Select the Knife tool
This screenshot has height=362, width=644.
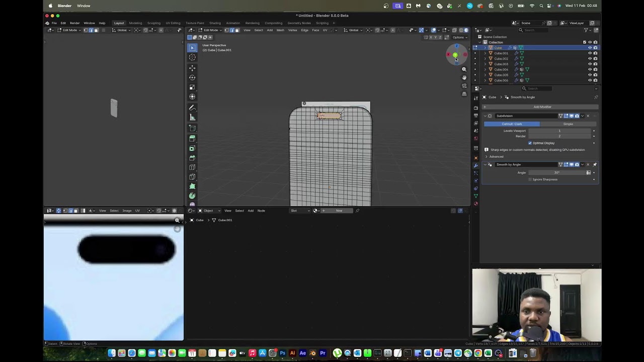coord(192,177)
